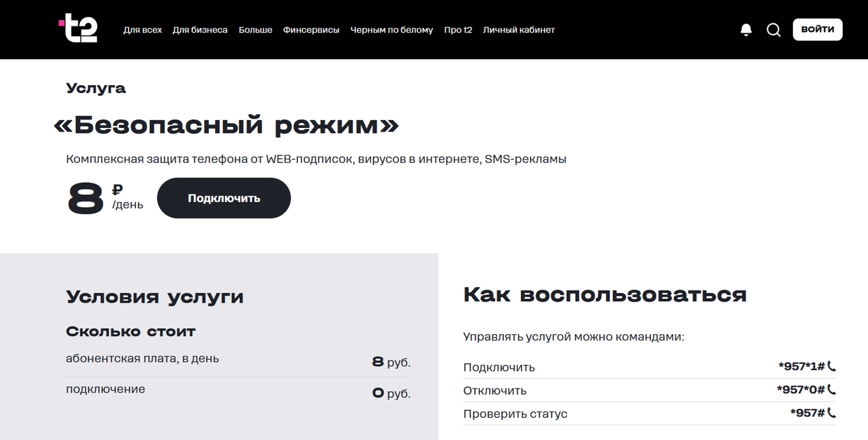The height and width of the screenshot is (440, 868).
Task: Click the 'Отключить' row label
Action: tap(495, 391)
